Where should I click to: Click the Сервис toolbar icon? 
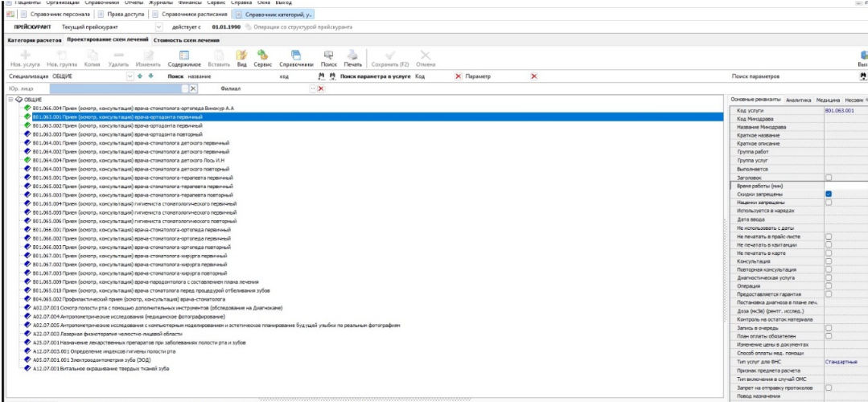coord(261,59)
